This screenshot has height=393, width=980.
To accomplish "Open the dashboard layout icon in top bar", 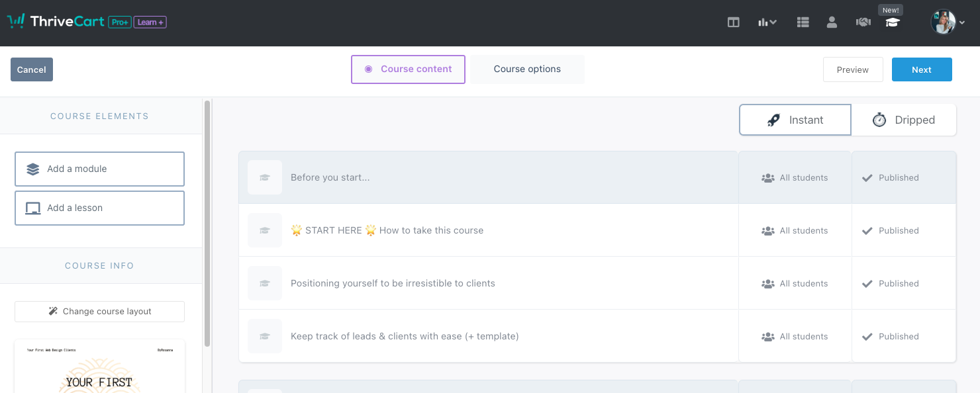I will click(734, 22).
